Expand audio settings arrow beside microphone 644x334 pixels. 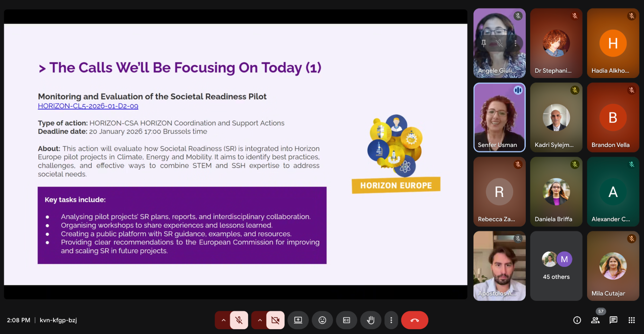point(223,320)
